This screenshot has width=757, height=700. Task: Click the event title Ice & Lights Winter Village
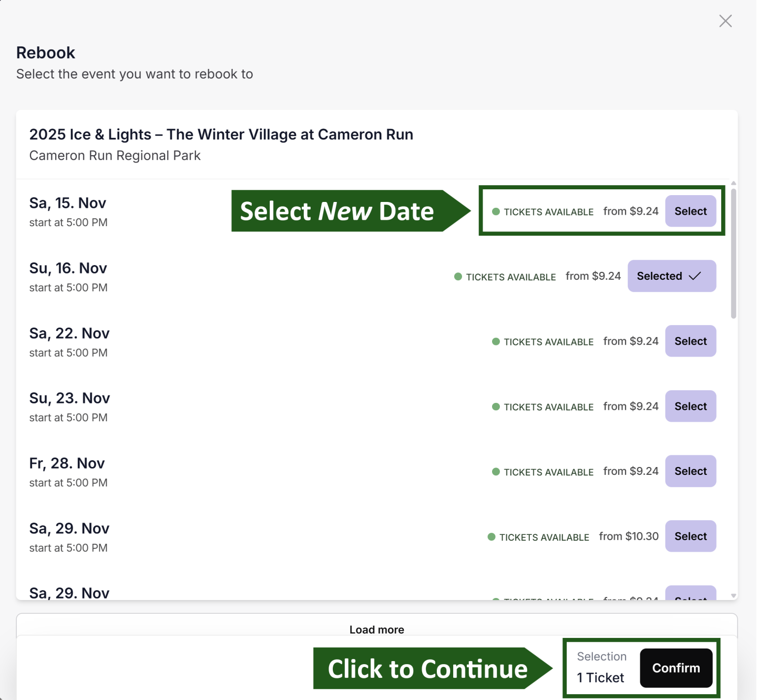(x=221, y=134)
